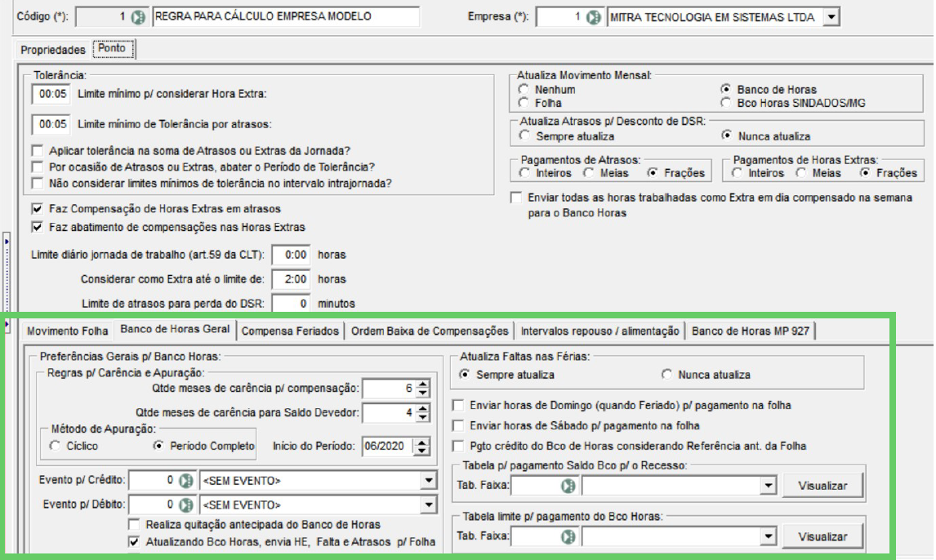This screenshot has height=560, width=936.
Task: Open Evento p/ Débito event dropdown
Action: (x=429, y=504)
